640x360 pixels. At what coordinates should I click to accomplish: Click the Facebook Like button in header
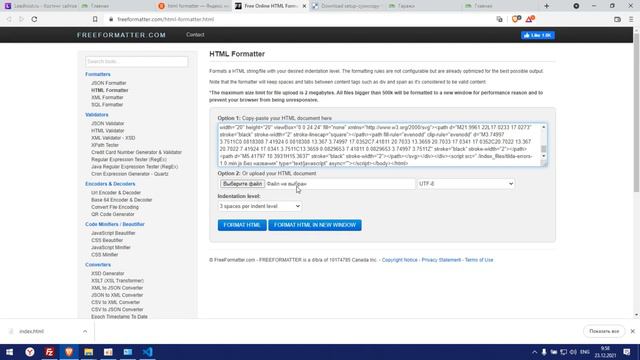pos(538,36)
